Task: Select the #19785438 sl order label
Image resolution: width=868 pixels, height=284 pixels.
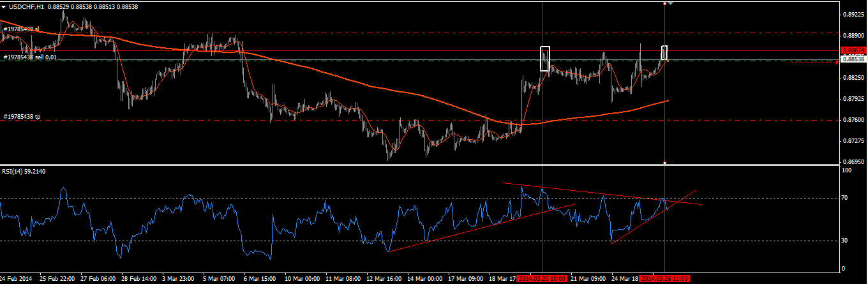Action: 21,29
